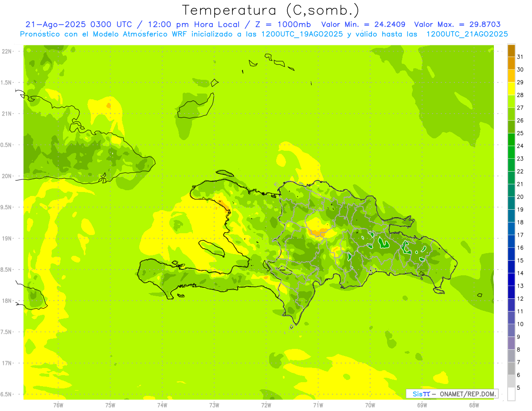Pick the colorbar swatch between 26 and 27
Image resolution: width=532 pixels, height=411 pixels.
(x=511, y=114)
